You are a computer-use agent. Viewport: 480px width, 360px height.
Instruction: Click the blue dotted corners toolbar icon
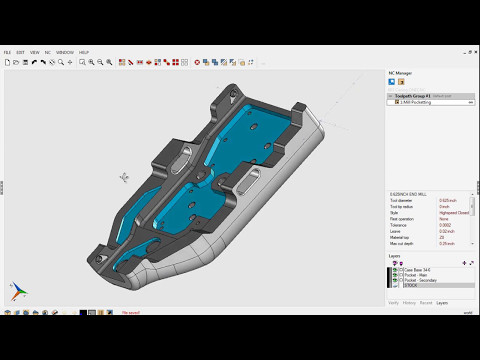(251, 62)
